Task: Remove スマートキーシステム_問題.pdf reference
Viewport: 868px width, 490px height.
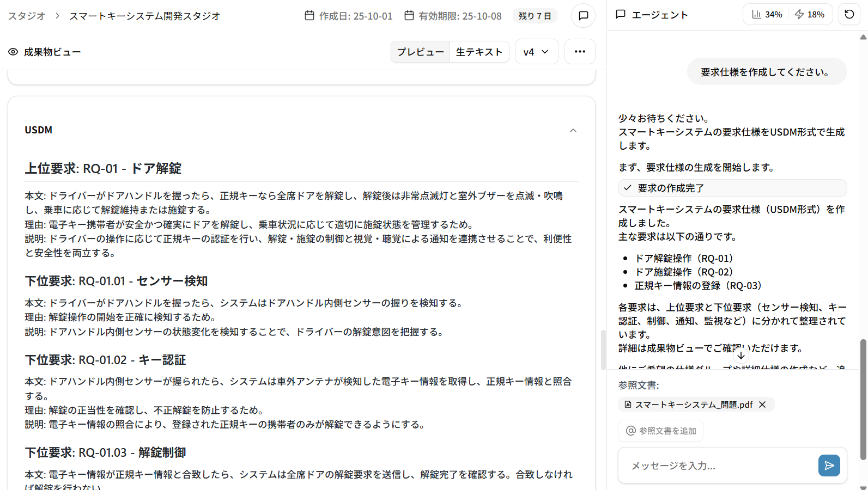Action: (762, 405)
